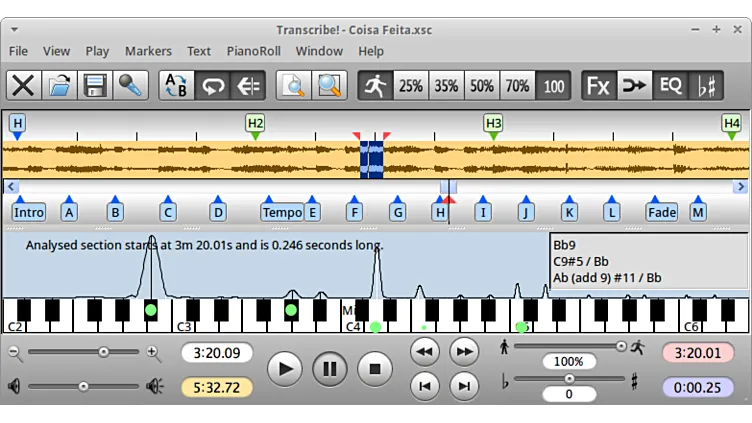Screen dimensions: 752x423
Task: Open the Help menu
Action: 371,51
